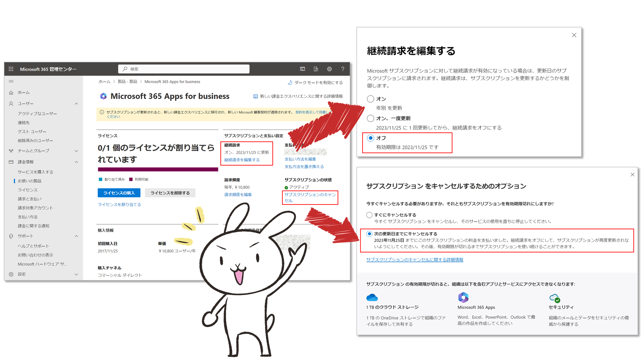644x362 pixels.
Task: Open ヘルプとサポート in sidebar
Action: click(x=33, y=246)
